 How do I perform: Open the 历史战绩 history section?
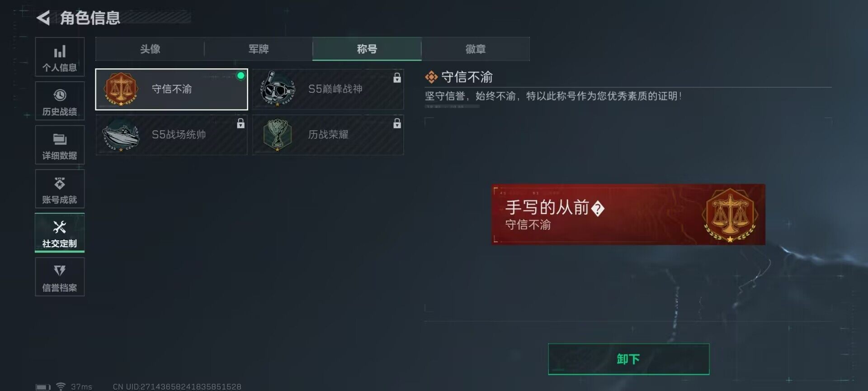coord(60,101)
